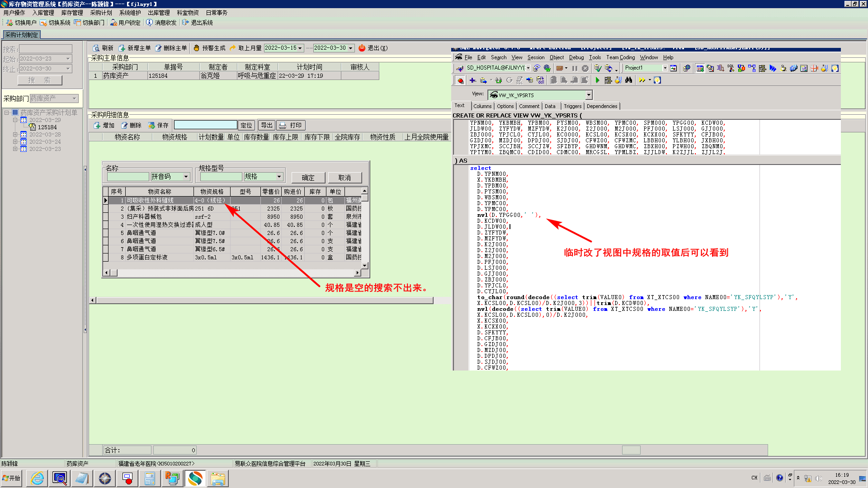Switch to the Columns tab
Image resolution: width=868 pixels, height=488 pixels.
482,106
